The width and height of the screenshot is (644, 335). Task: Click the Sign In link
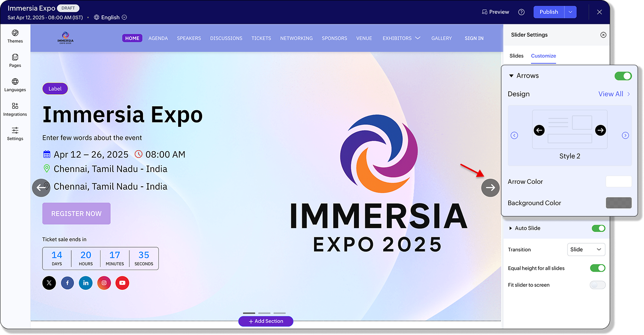474,38
